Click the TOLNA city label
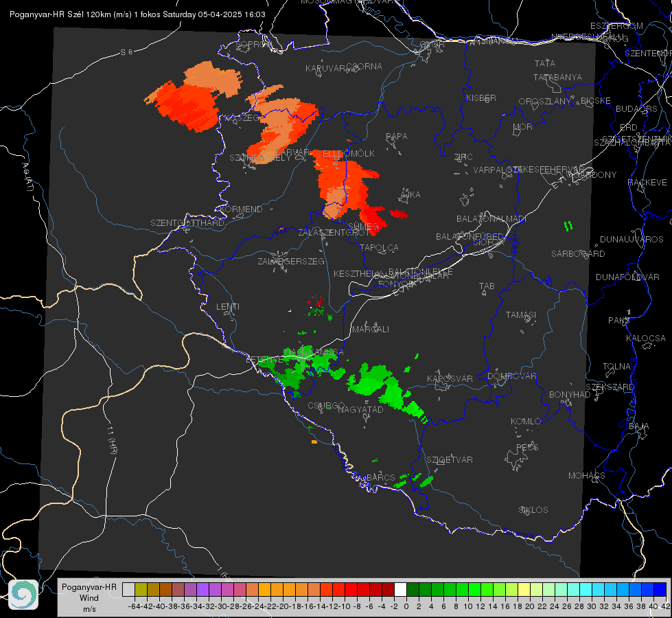This screenshot has width=672, height=618. tap(616, 367)
